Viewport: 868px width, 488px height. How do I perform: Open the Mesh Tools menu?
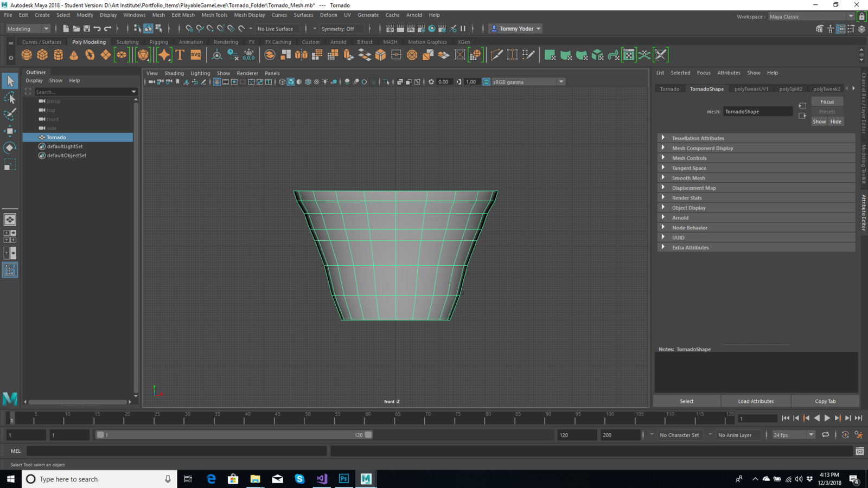click(214, 15)
